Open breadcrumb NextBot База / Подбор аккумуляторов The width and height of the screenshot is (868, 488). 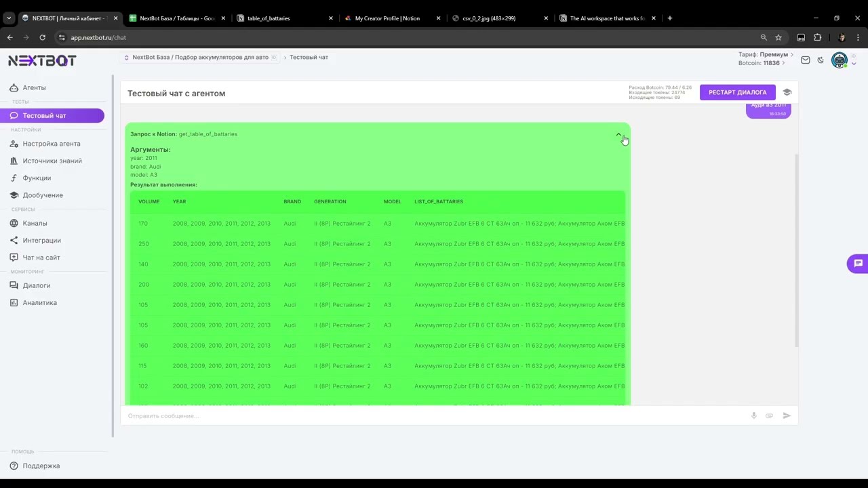click(x=200, y=57)
